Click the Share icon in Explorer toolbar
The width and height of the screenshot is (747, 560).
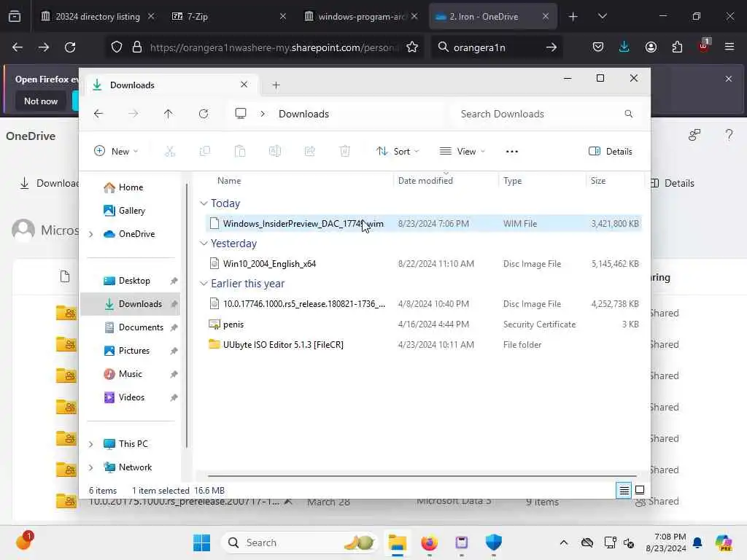click(x=309, y=152)
